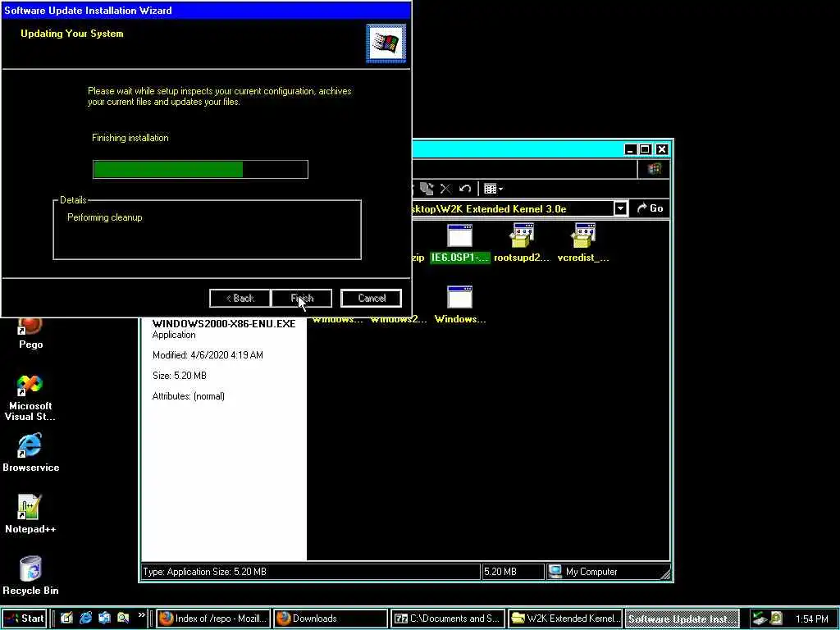Image resolution: width=840 pixels, height=630 pixels.
Task: Click the "Finishing installation" status text
Action: (x=130, y=138)
